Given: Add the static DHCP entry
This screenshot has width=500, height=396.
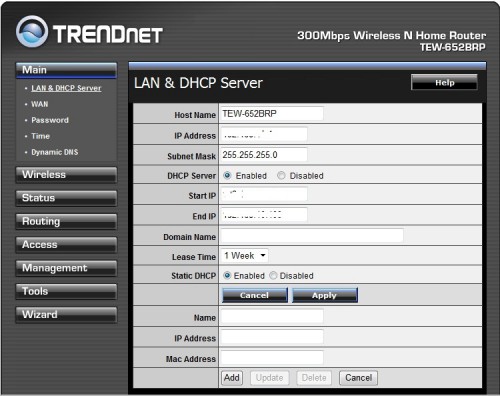Looking at the screenshot, I should (x=232, y=378).
